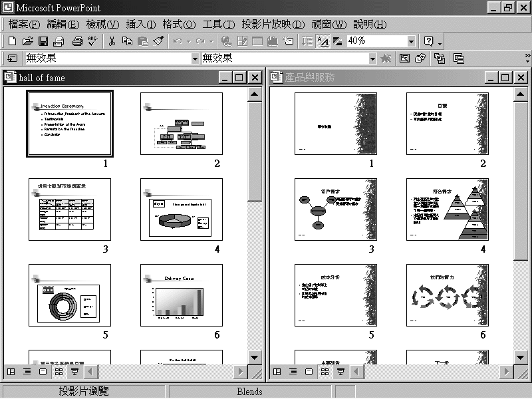Switch 產品與服務 window to Outline view
Viewport: 532px width, 399px height.
293,372
